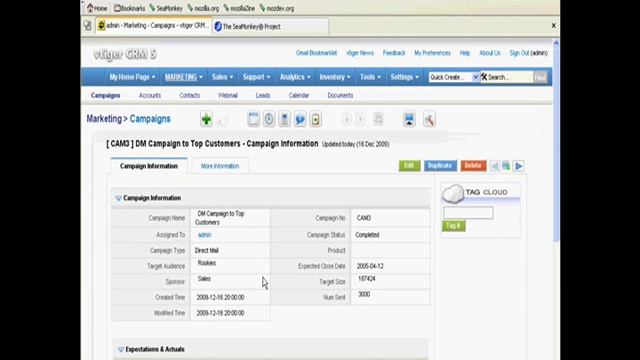The image size is (640, 360).
Task: Select the Documents submenu item
Action: [x=340, y=96]
